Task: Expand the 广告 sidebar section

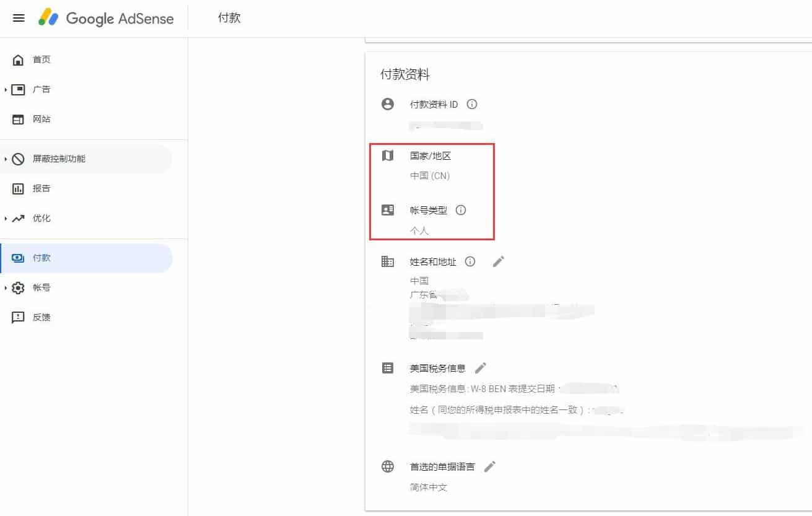Action: [5, 89]
